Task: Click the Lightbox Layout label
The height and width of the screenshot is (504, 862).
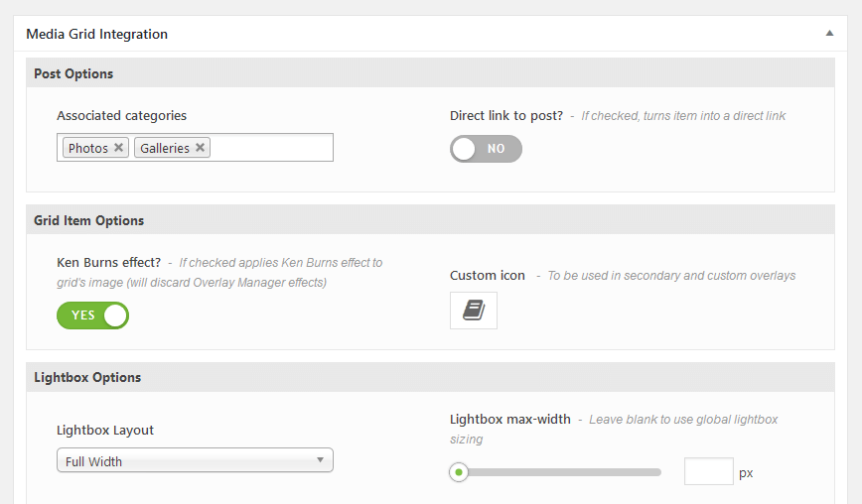Action: [105, 430]
